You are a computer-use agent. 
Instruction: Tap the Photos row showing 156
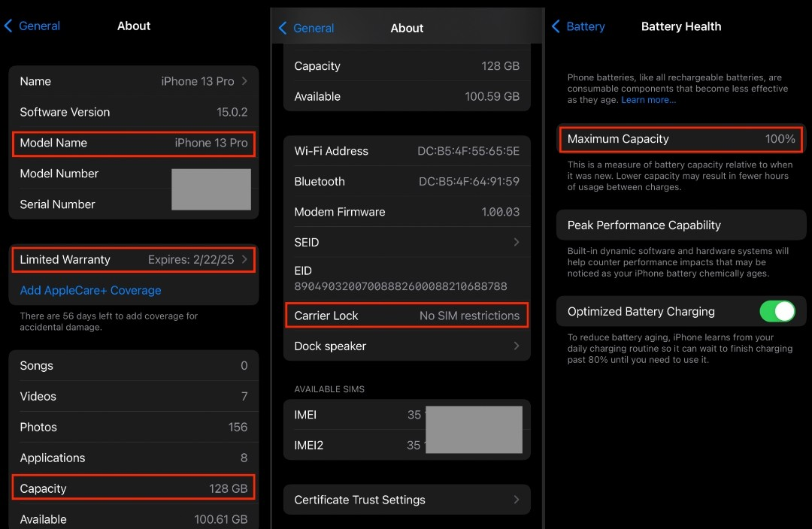[x=134, y=427]
